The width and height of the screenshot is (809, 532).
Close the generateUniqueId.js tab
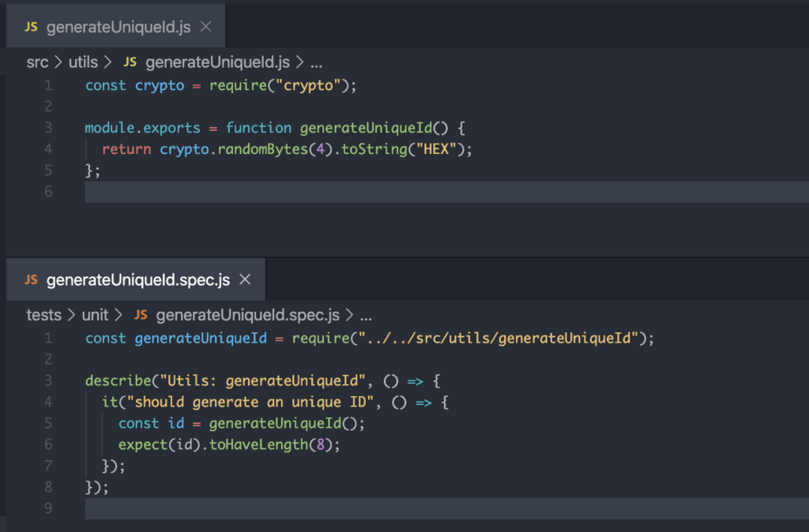tap(205, 25)
